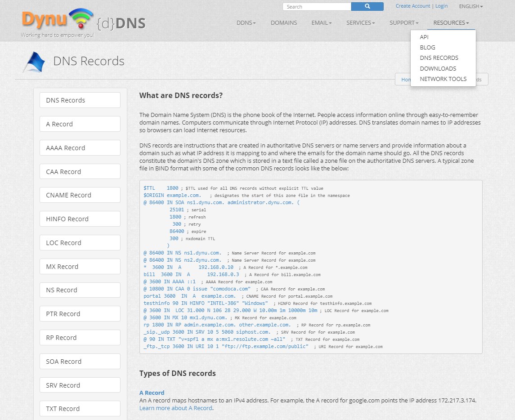Click the DNS Records sidebar button
The width and height of the screenshot is (515, 420).
[80, 100]
